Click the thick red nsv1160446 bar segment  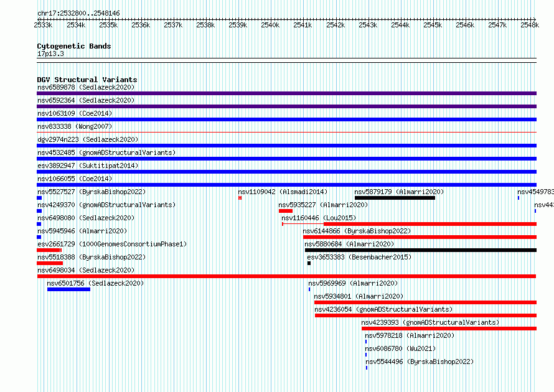click(430, 224)
